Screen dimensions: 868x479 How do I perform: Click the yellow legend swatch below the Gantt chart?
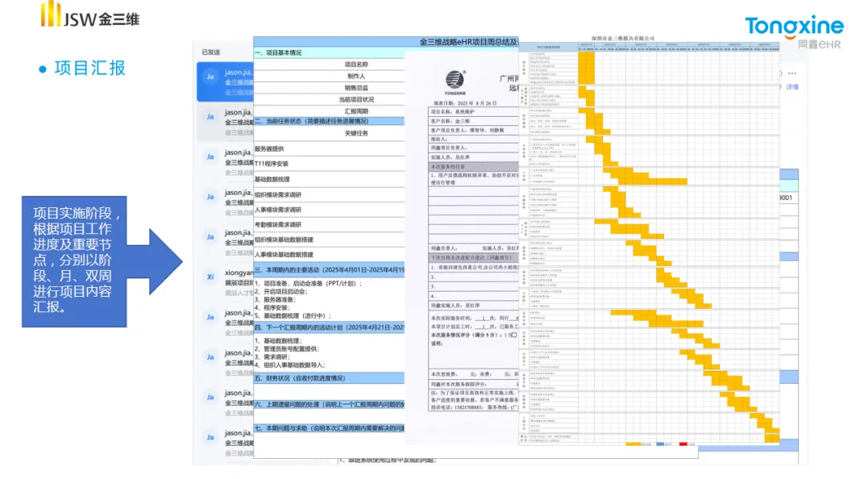click(x=633, y=444)
